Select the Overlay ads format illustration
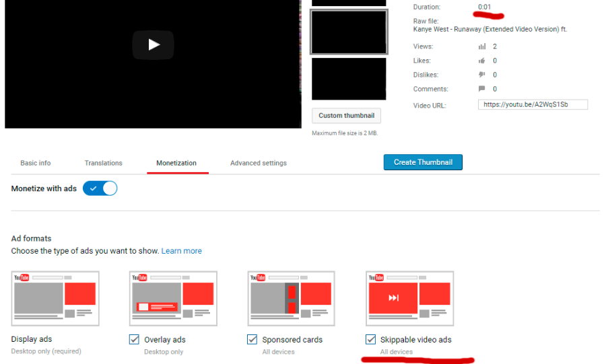This screenshot has height=364, width=606. (173, 299)
